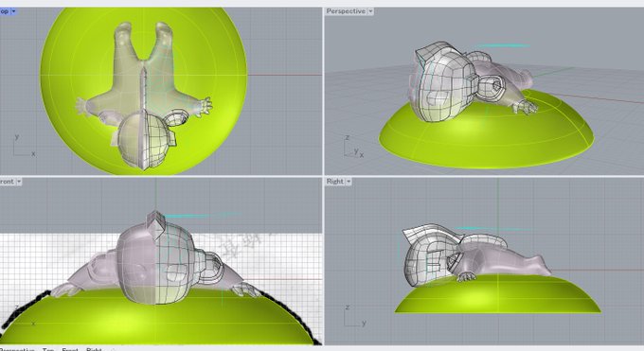Switch to the Front tab at bottom
The height and width of the screenshot is (351, 644).
70,349
